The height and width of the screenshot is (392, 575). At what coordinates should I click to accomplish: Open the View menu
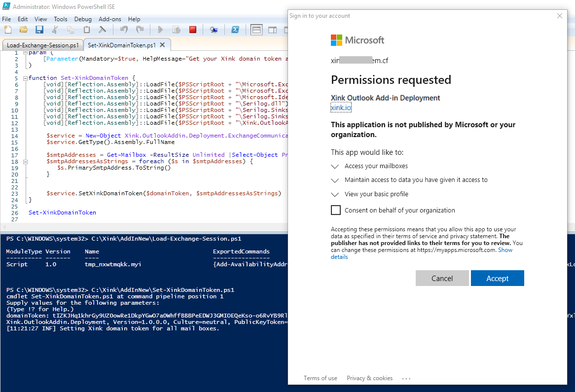pyautogui.click(x=41, y=19)
